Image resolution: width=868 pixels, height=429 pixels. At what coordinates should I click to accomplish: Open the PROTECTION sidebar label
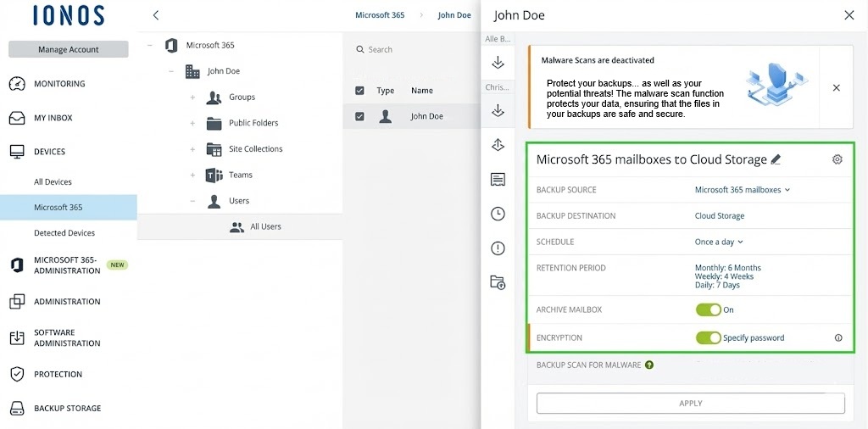58,374
